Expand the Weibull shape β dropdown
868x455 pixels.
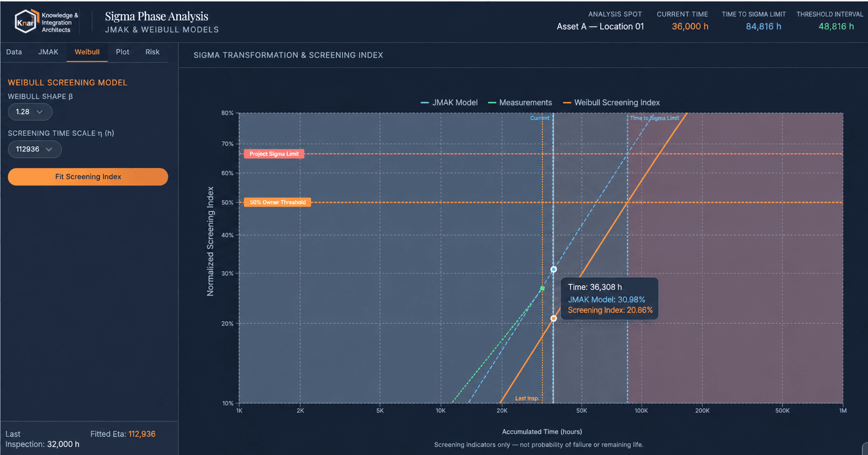click(30, 112)
